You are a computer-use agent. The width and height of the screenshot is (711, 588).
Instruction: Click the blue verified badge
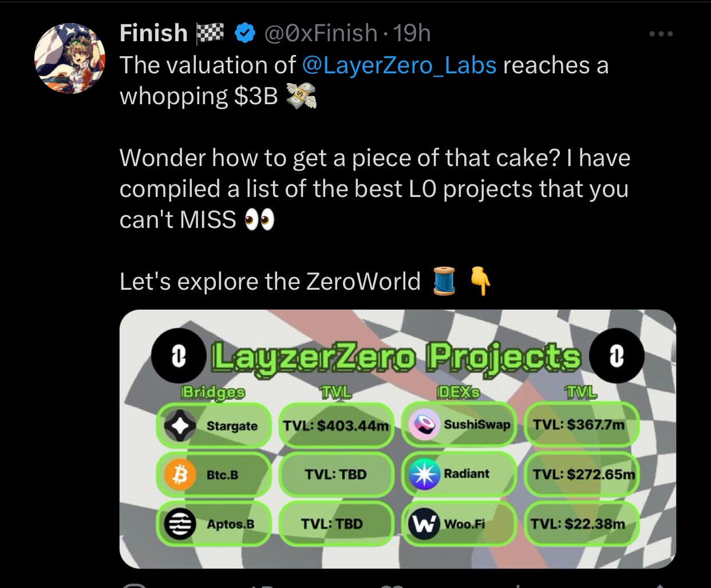click(x=245, y=34)
